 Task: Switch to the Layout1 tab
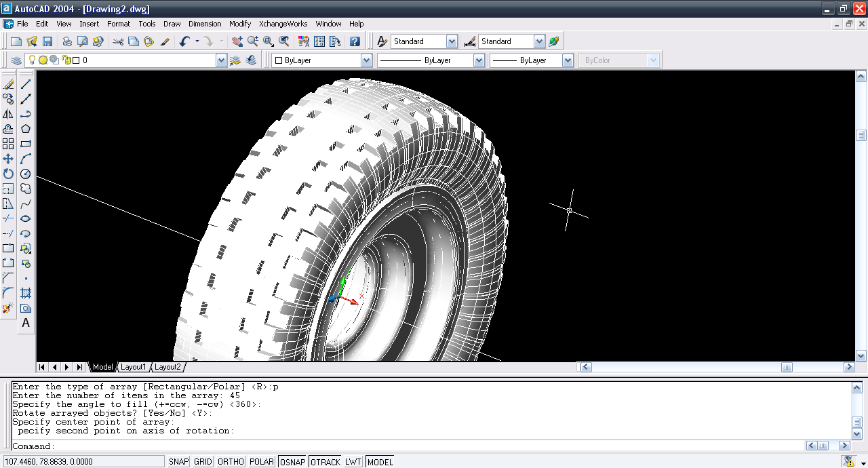click(x=133, y=367)
